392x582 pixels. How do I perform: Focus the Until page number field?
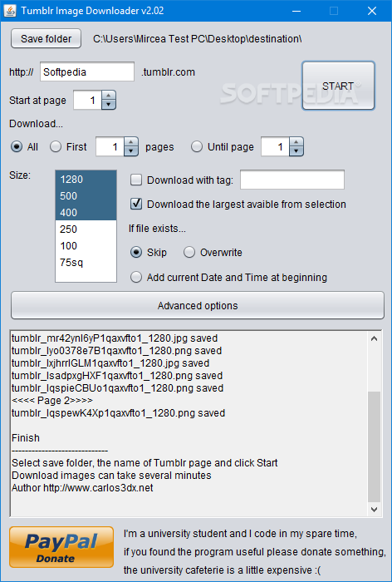click(275, 146)
